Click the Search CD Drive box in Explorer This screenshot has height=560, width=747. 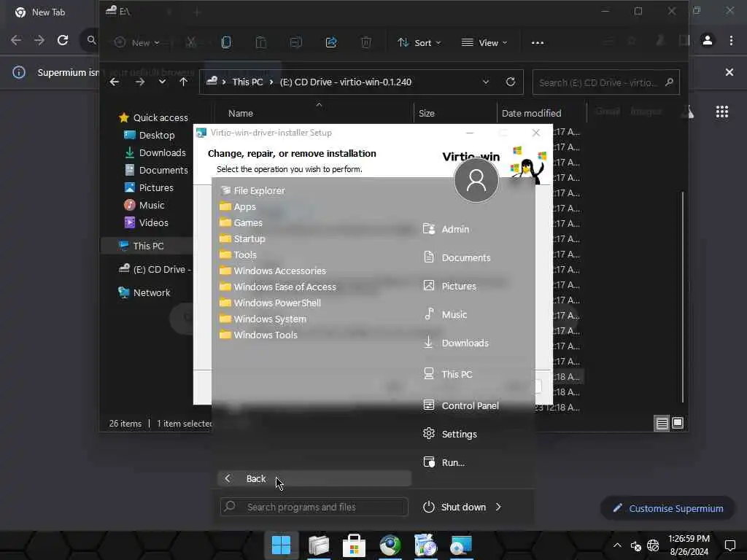click(x=605, y=82)
